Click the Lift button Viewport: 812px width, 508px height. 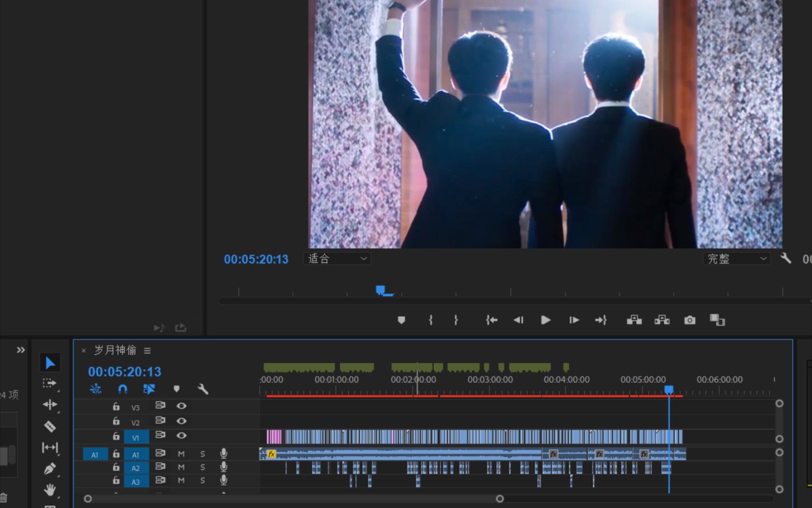634,320
